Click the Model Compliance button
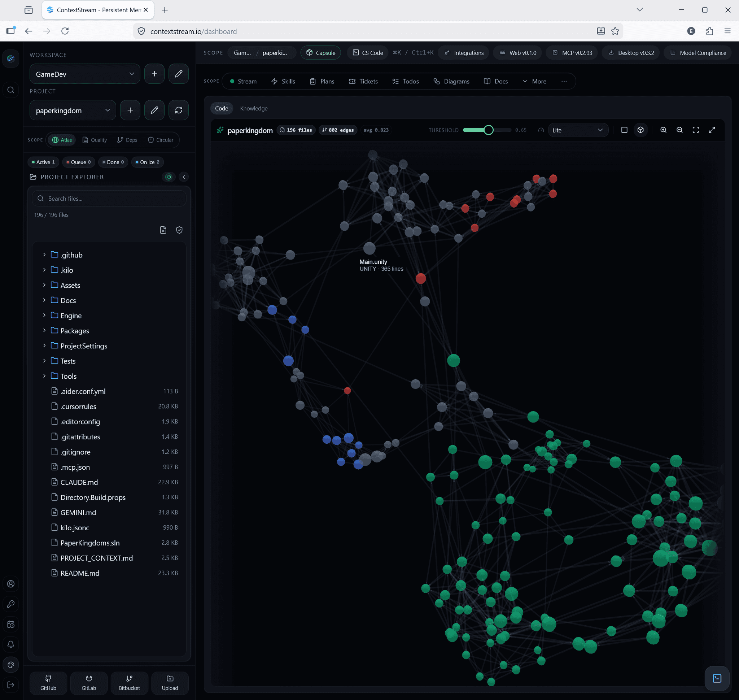Screen dimensions: 739x700 click(x=698, y=53)
